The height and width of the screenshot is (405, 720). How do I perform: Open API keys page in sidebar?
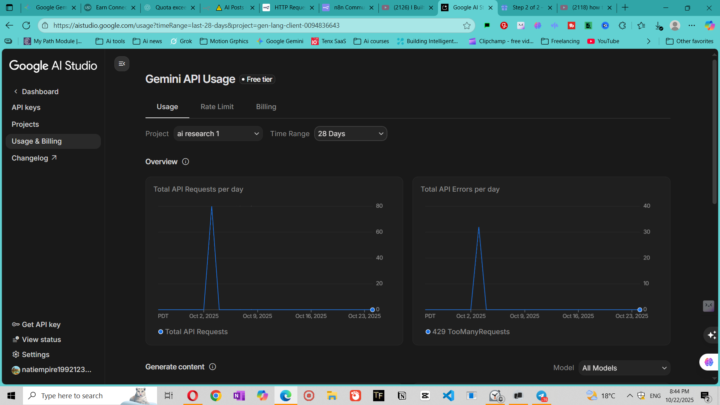coord(26,107)
